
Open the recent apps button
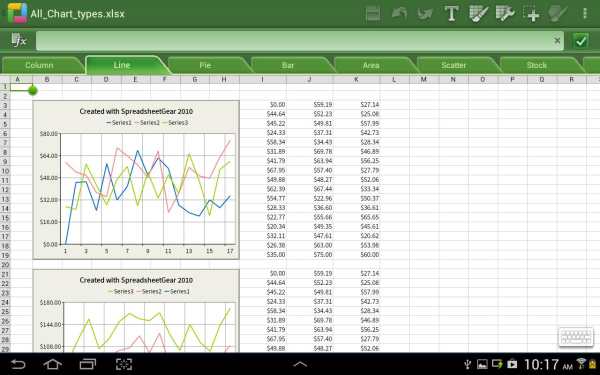[x=88, y=364]
